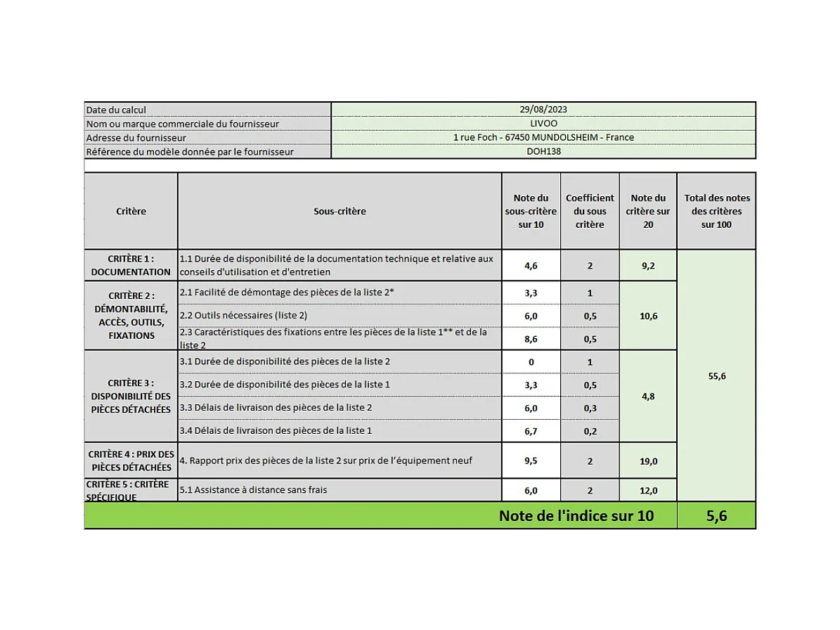
Task: Click the criterion 4 score 19,0 cell
Action: [647, 461]
